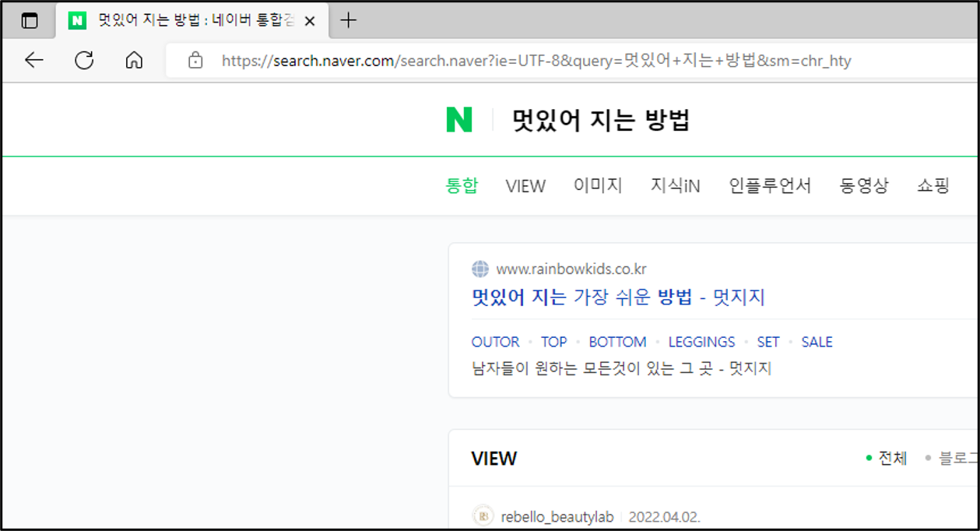Open the SET sublink

coord(768,342)
